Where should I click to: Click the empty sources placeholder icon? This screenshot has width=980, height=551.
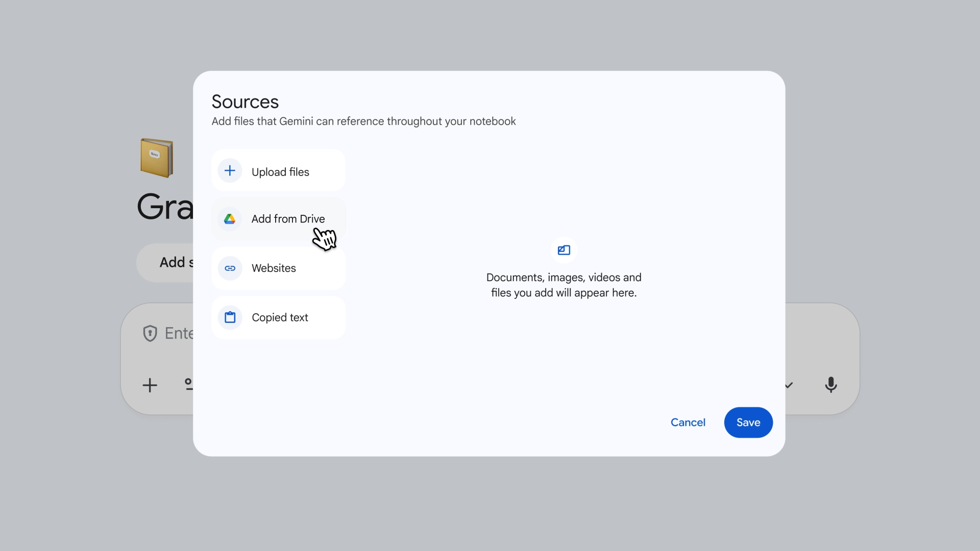[563, 250]
